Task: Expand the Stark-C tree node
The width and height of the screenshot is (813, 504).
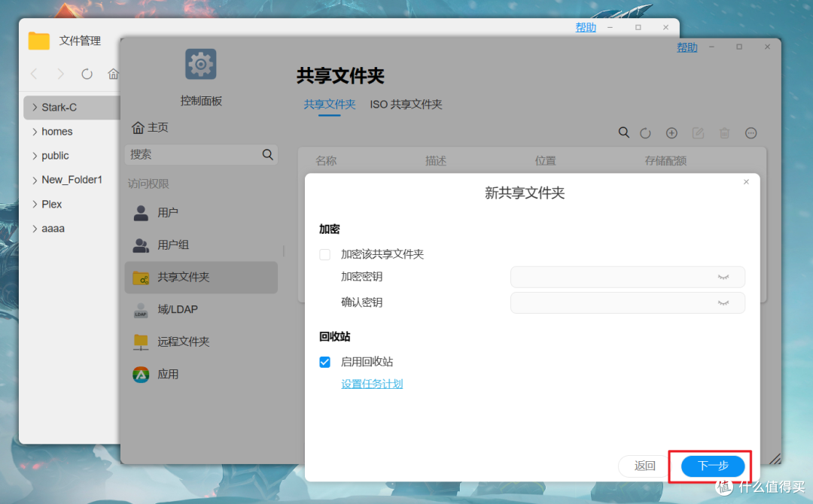Action: coord(35,108)
